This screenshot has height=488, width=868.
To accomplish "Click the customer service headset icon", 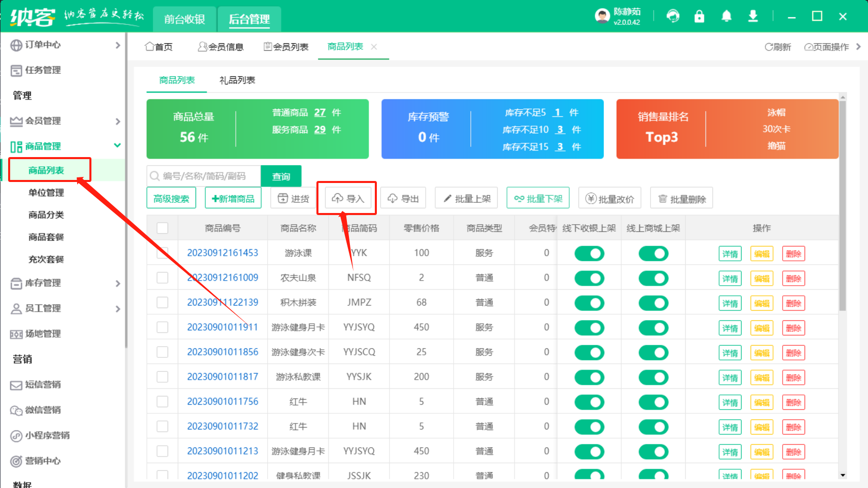I will click(673, 16).
